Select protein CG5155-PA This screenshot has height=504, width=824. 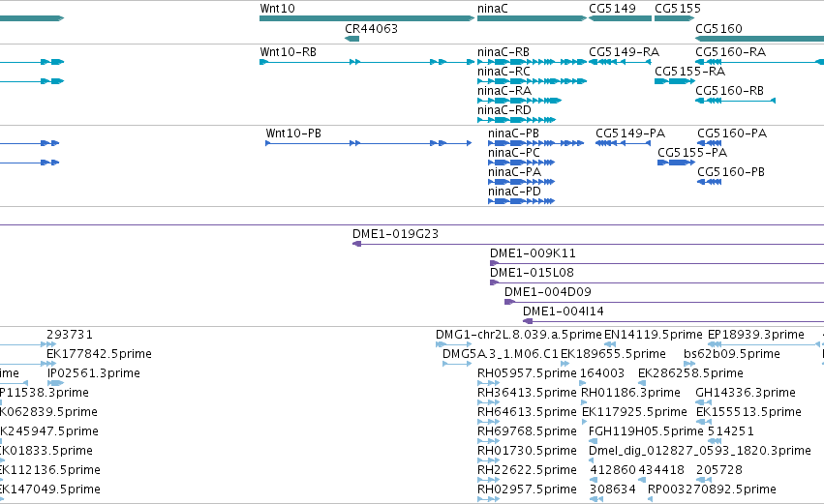coord(676,163)
